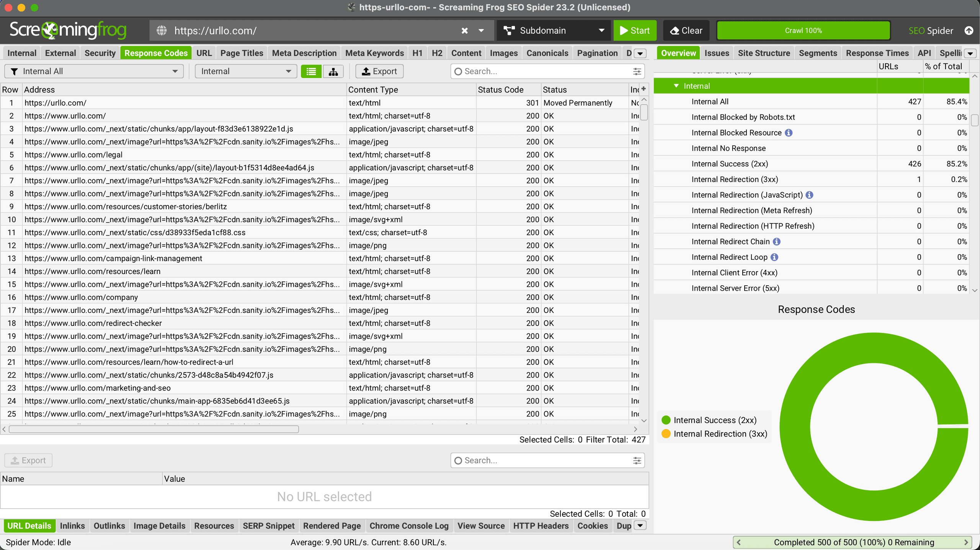This screenshot has width=980, height=550.
Task: Click the green Internal Success legend swatch
Action: coord(666,420)
